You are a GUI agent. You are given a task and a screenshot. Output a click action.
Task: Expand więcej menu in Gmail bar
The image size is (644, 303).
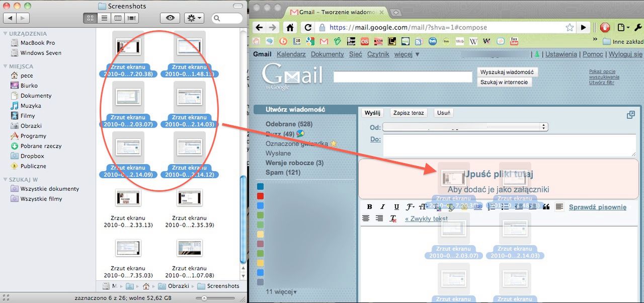(x=407, y=54)
